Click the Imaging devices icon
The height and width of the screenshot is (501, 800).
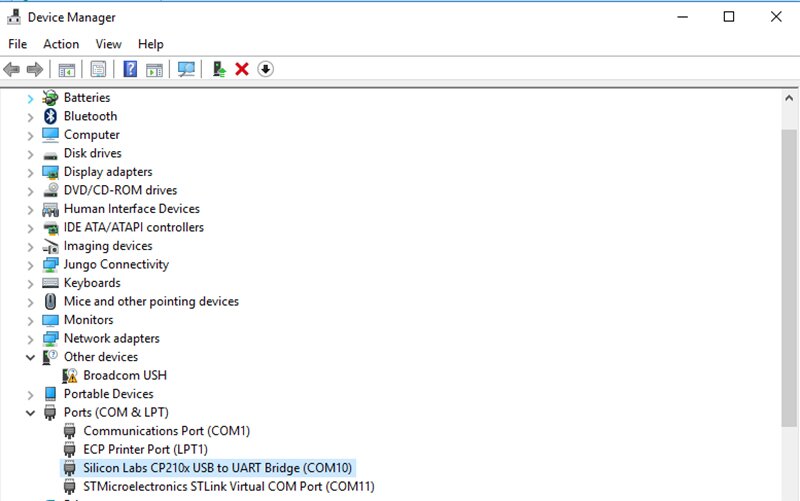pos(51,246)
